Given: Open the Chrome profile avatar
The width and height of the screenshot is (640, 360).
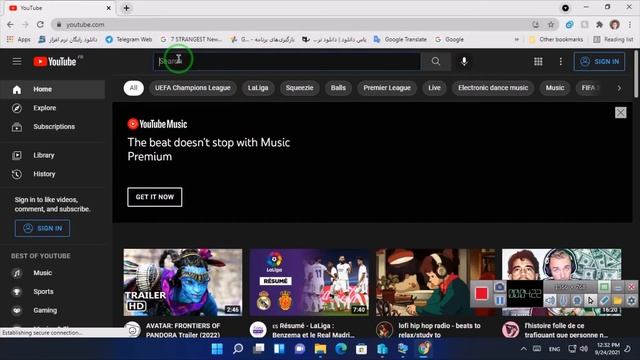Looking at the screenshot, I should click(x=615, y=24).
